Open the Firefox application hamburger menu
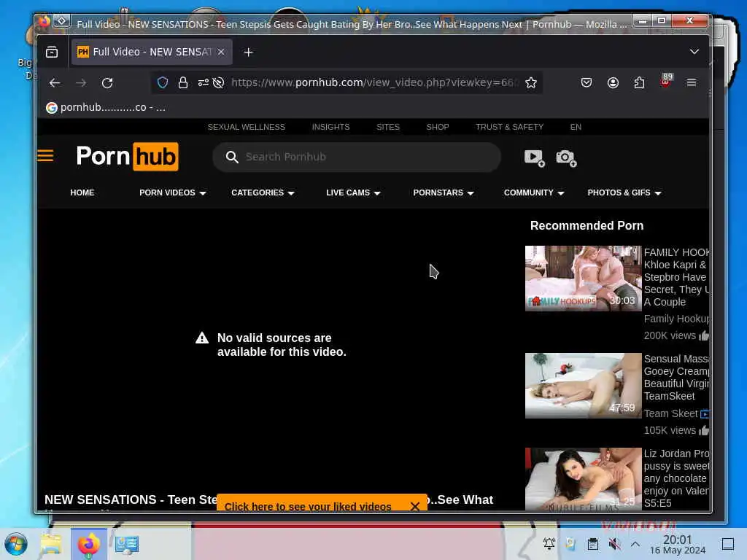Image resolution: width=747 pixels, height=560 pixels. click(x=692, y=83)
